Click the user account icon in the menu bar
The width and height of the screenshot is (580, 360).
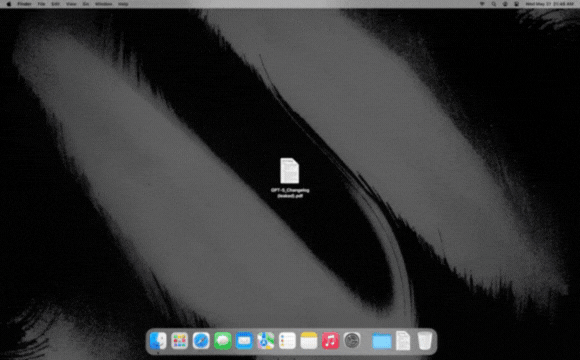tap(505, 4)
